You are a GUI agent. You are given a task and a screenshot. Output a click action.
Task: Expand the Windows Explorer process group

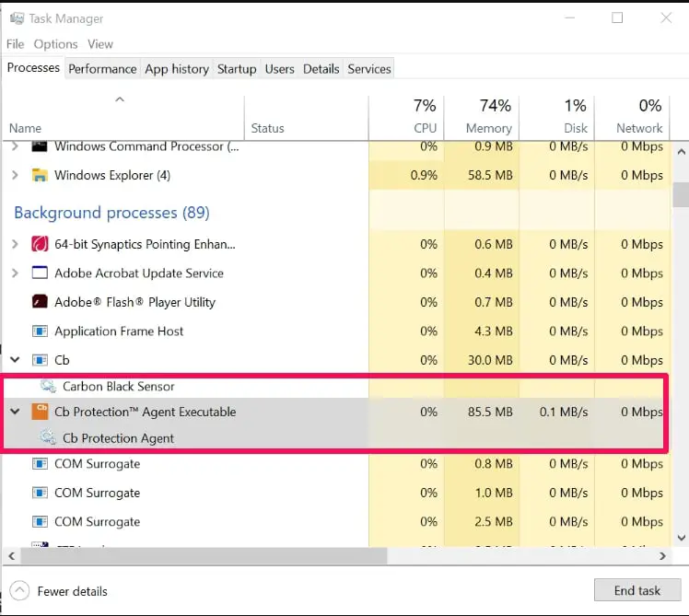(15, 175)
